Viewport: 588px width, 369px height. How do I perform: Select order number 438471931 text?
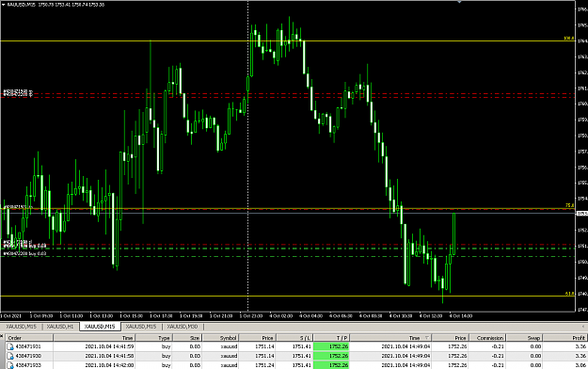click(x=28, y=346)
